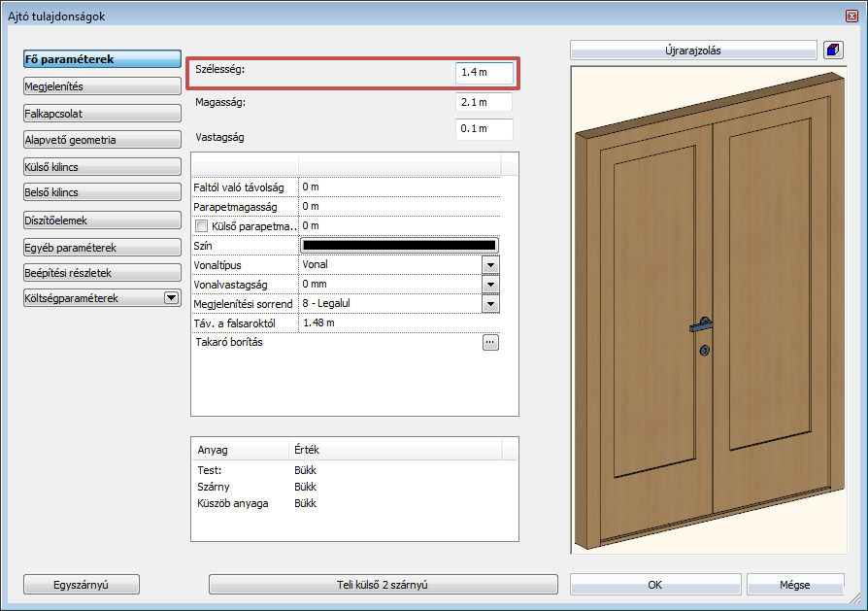This screenshot has height=611, width=868.
Task: Select the Parapetmagasság value cell
Action: 399,207
